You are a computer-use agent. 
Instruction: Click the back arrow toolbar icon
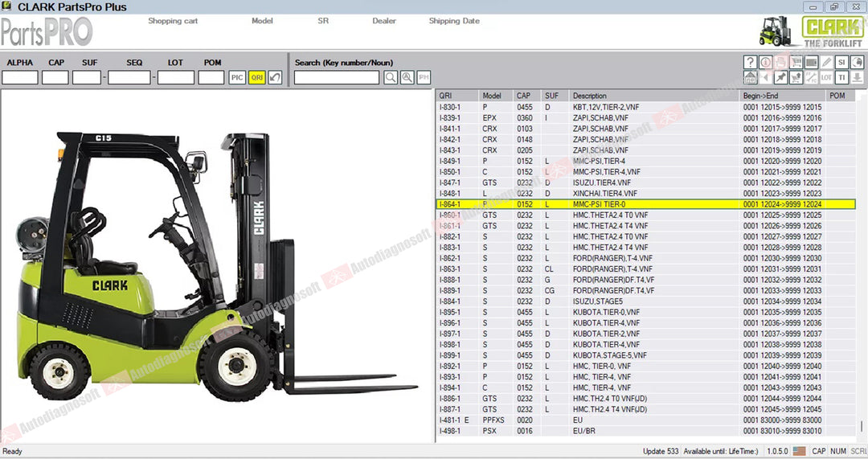766,77
